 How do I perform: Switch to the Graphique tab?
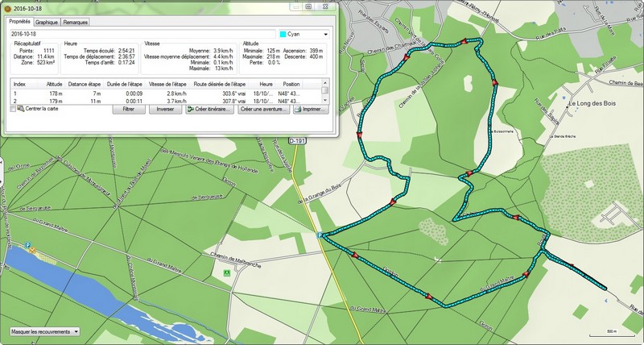click(x=47, y=23)
